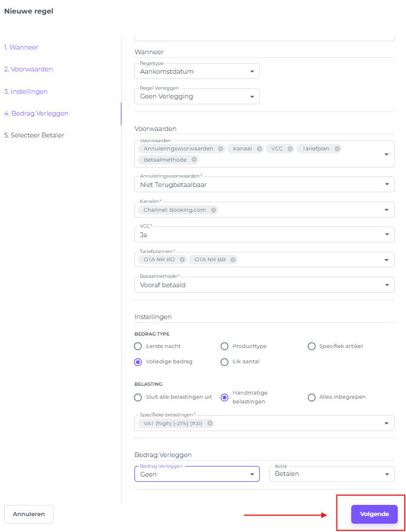Remove the Annuleringsvoorwaarden chip
The height and width of the screenshot is (532, 406).
[220, 149]
